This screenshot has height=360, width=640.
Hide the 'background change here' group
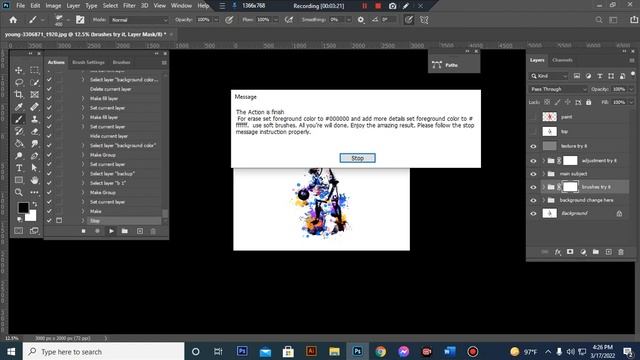click(533, 200)
